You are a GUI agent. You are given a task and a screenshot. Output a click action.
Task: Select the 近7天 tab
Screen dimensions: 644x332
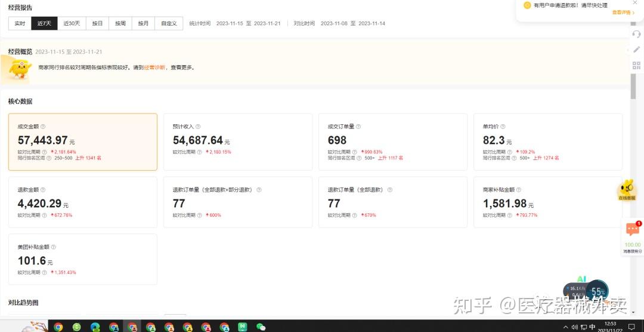44,23
